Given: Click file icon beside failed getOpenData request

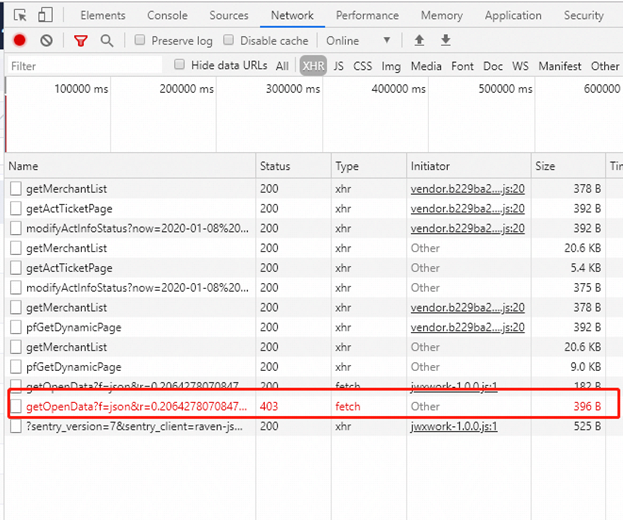Looking at the screenshot, I should pos(16,406).
